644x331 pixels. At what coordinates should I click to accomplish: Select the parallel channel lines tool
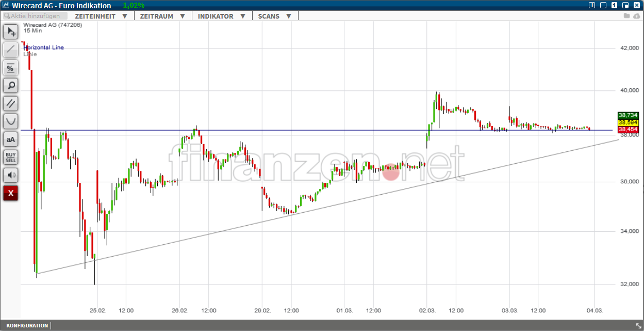(10, 103)
